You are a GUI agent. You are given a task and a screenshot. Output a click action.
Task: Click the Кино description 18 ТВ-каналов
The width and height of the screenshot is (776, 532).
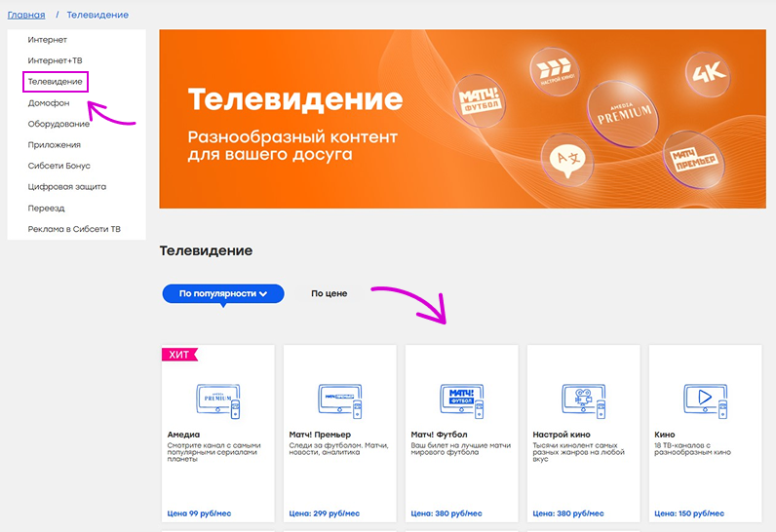(692, 449)
